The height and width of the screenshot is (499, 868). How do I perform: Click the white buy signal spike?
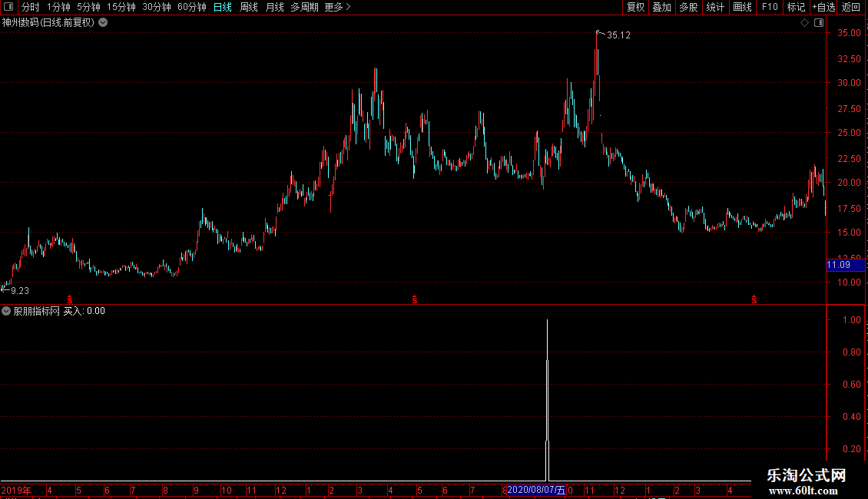click(x=548, y=400)
